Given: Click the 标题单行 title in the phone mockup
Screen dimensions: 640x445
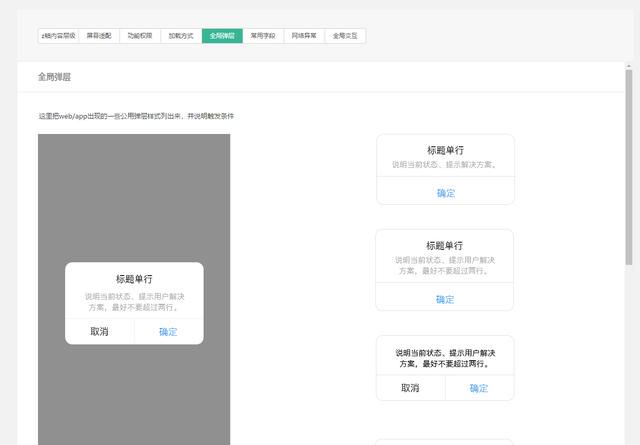Looking at the screenshot, I should [x=134, y=279].
